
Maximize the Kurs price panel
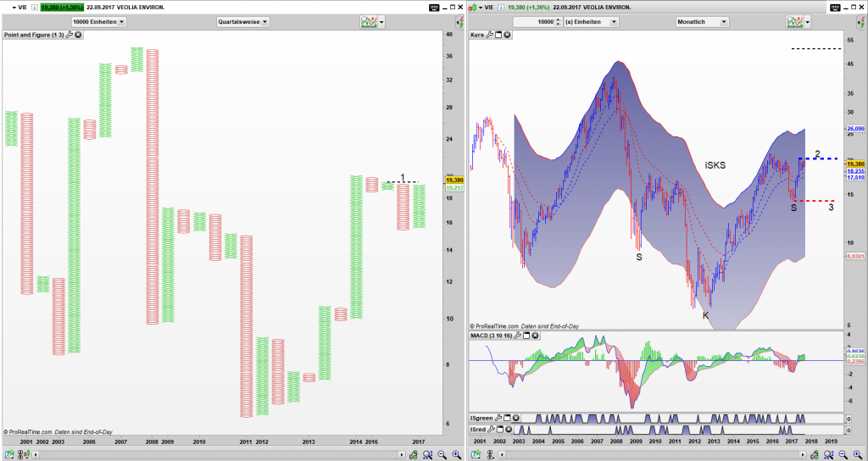point(498,34)
